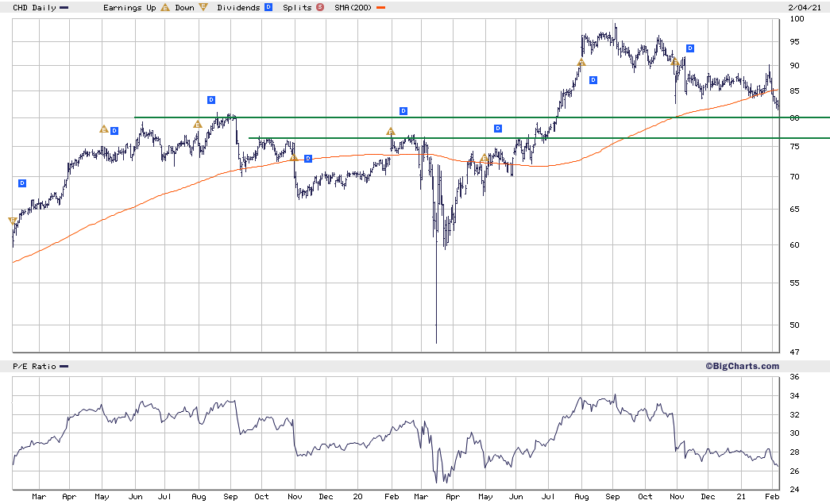Select the dividend marker in November 2020

(x=690, y=48)
